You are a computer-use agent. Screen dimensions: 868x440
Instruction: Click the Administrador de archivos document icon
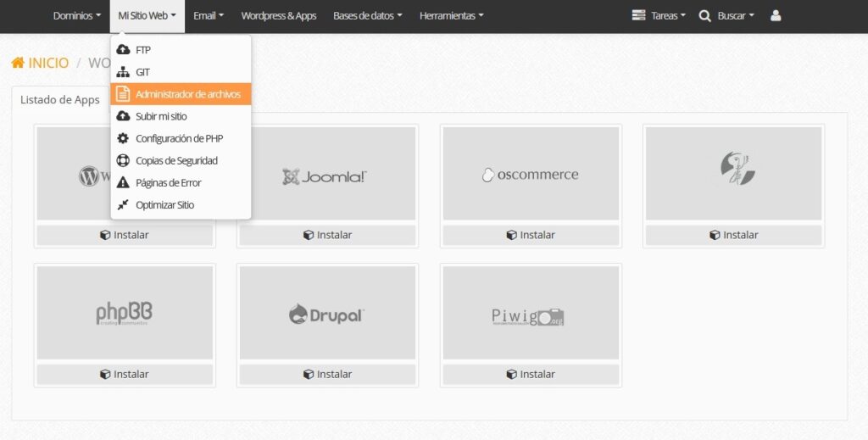pyautogui.click(x=123, y=94)
